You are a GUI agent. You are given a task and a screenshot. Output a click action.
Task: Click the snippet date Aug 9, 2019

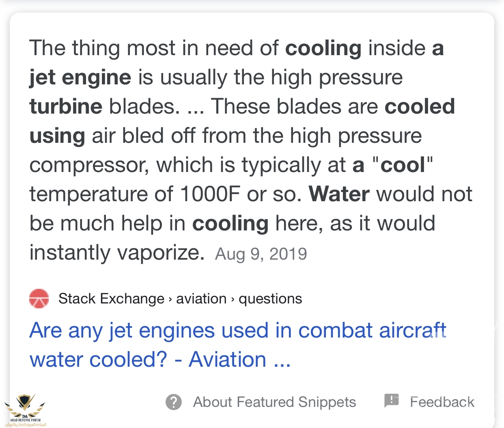pyautogui.click(x=261, y=254)
